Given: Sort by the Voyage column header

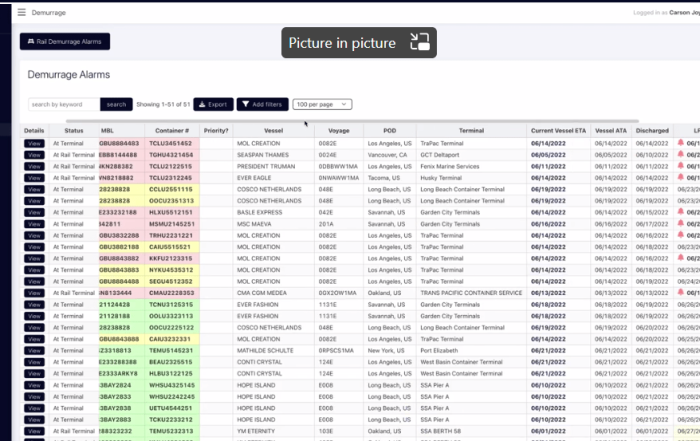Looking at the screenshot, I should [339, 131].
